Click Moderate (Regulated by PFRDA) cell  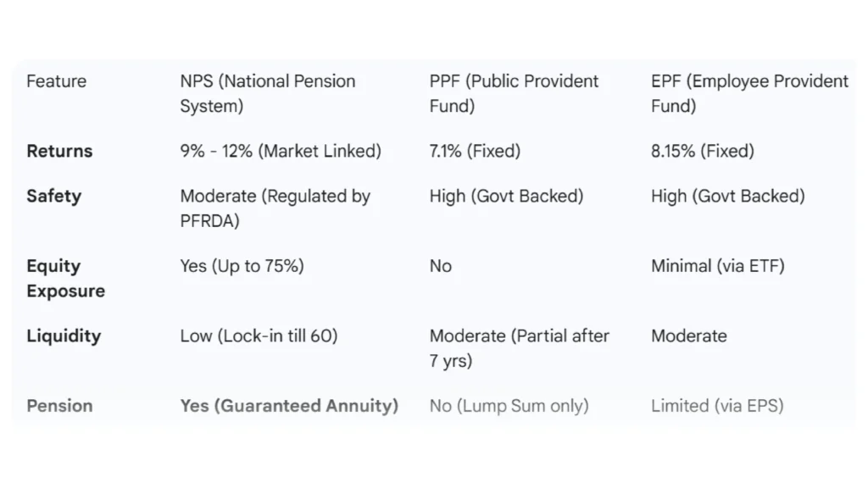tap(275, 208)
